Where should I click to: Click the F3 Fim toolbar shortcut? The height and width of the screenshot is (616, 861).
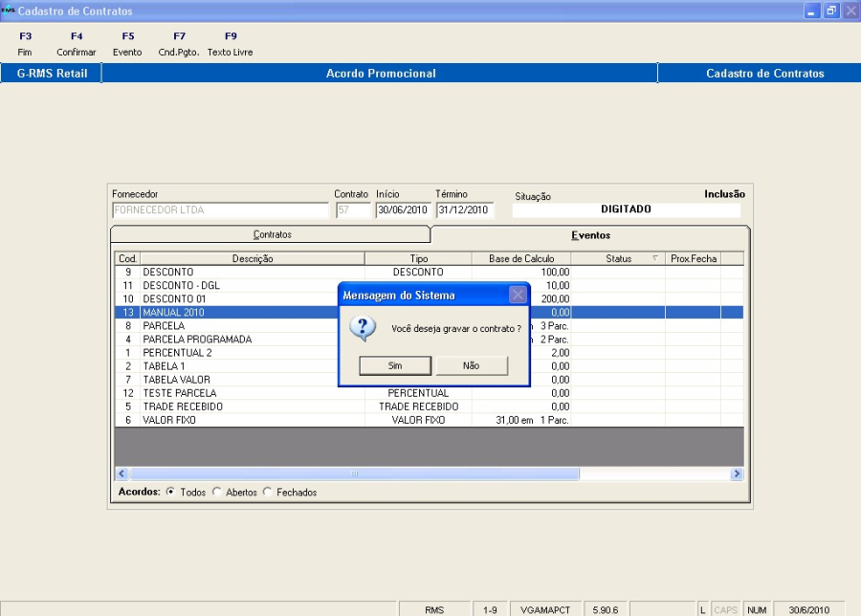(x=25, y=44)
